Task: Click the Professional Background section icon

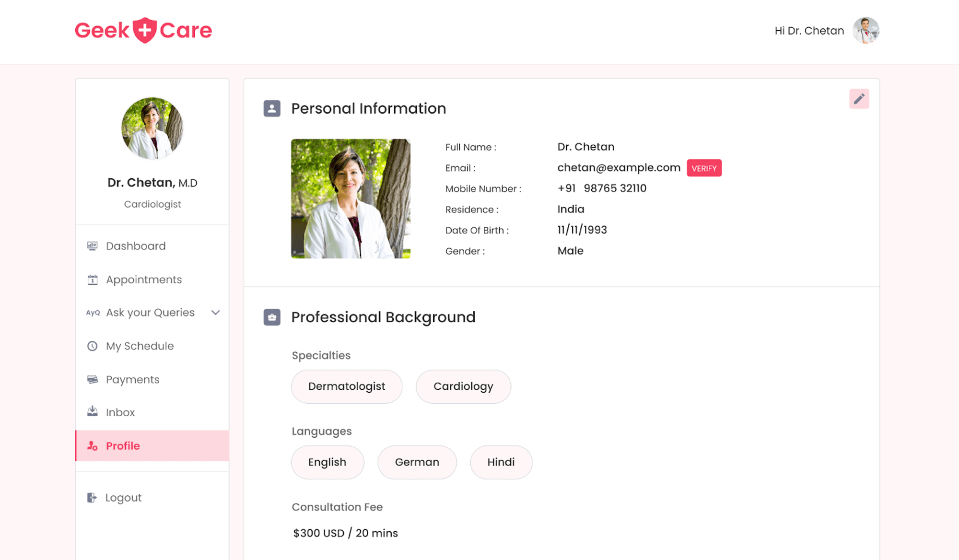Action: [272, 316]
